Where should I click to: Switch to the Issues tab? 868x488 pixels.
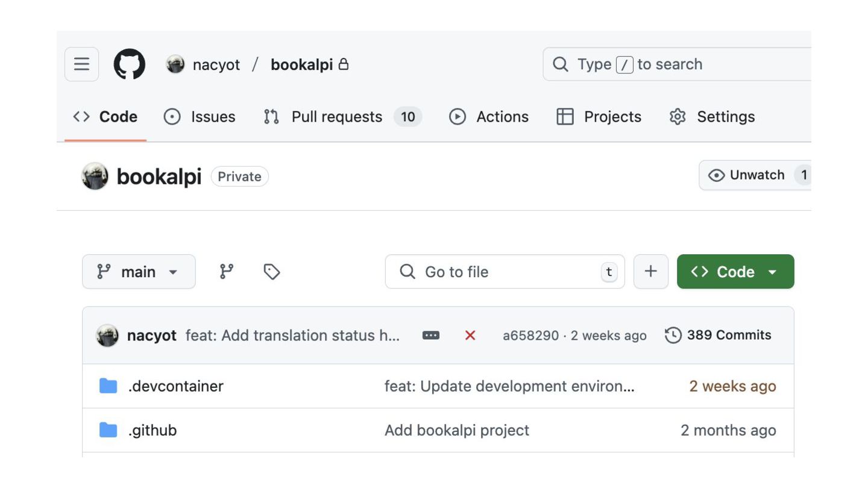pos(200,117)
